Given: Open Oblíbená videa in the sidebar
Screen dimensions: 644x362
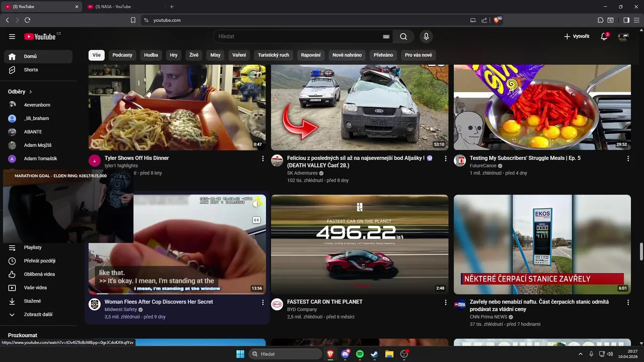Looking at the screenshot, I should [x=38, y=274].
